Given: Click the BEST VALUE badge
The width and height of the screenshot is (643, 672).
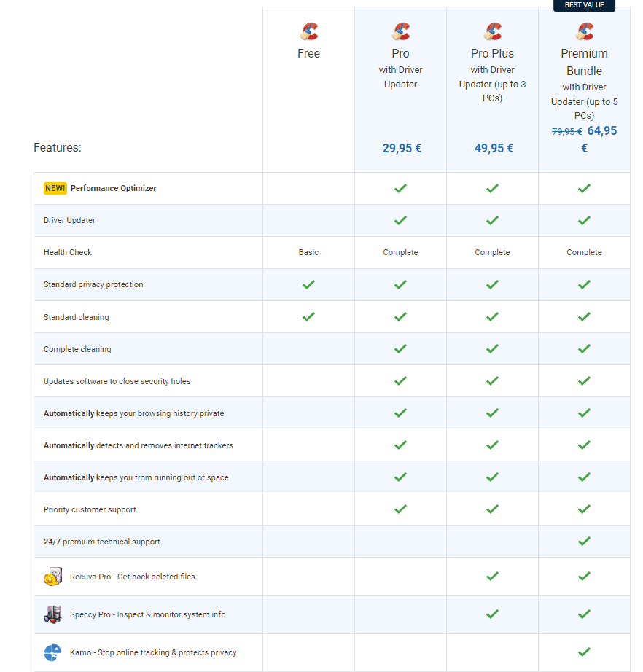Looking at the screenshot, I should 584,5.
